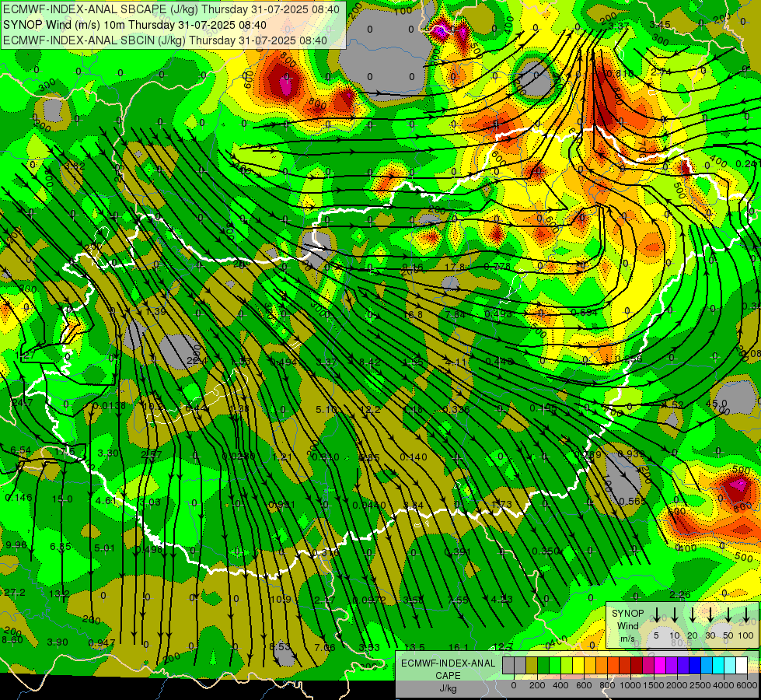Click the 'ECMWF-INDEX-ANAL CAPE' legend label
Screen dimensions: 761x700
tap(448, 669)
